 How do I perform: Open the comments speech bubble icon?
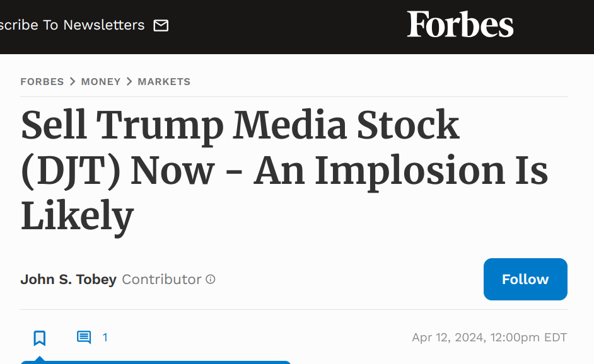click(x=84, y=337)
